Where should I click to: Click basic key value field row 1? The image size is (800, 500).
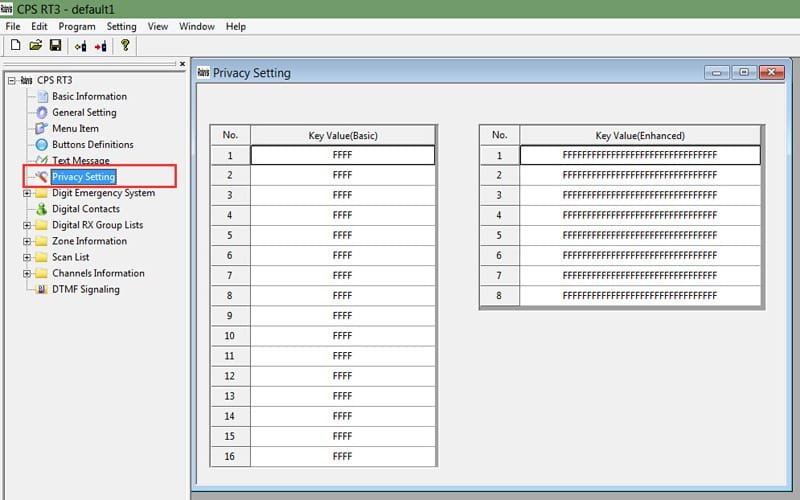coord(342,155)
